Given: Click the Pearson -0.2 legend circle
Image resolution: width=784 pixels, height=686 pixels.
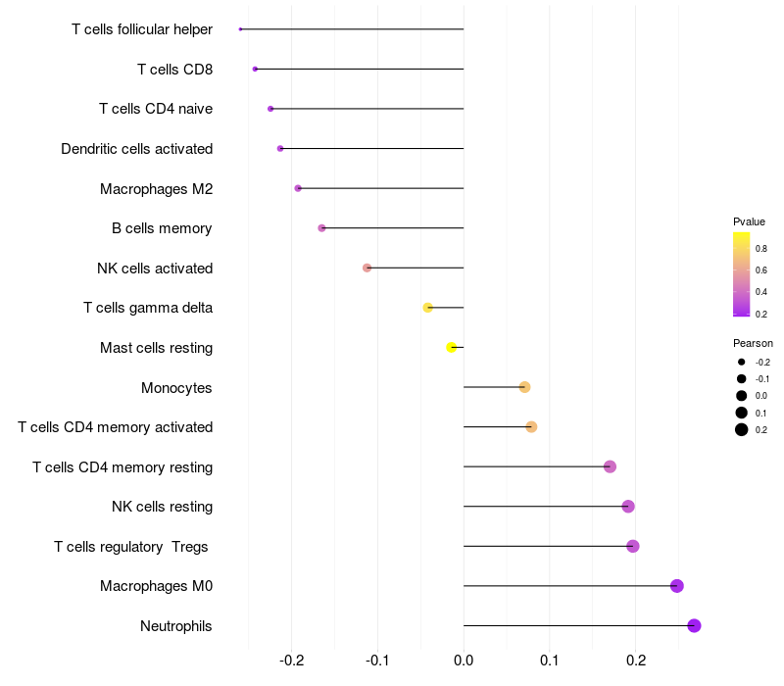Looking at the screenshot, I should [x=741, y=362].
